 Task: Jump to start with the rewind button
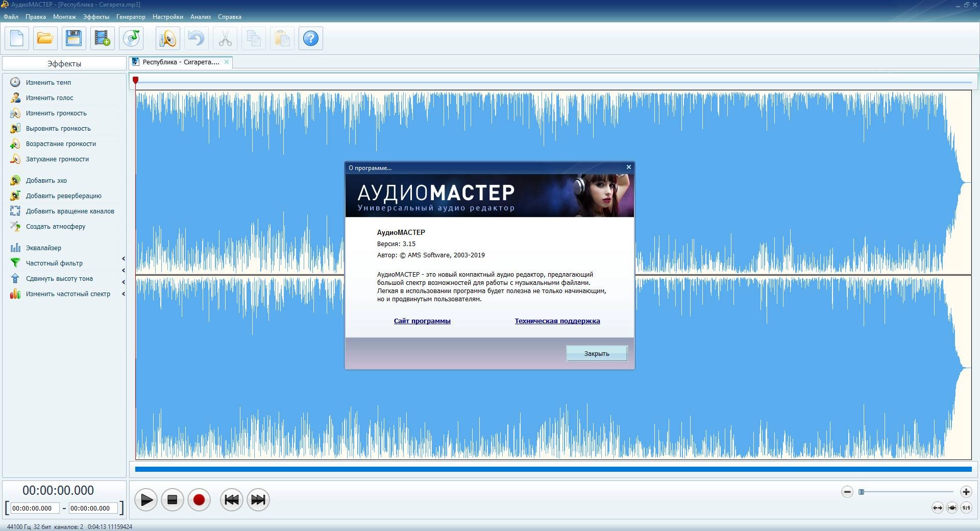click(232, 500)
